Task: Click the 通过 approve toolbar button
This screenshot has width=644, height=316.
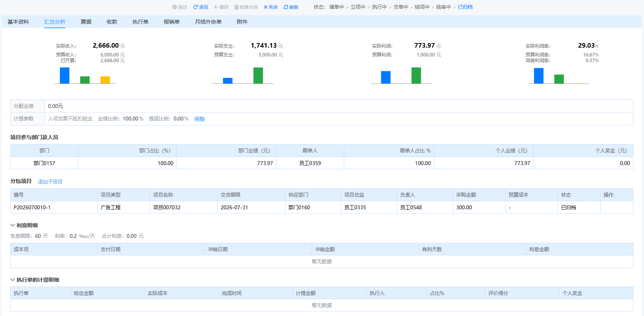Action: [179, 7]
